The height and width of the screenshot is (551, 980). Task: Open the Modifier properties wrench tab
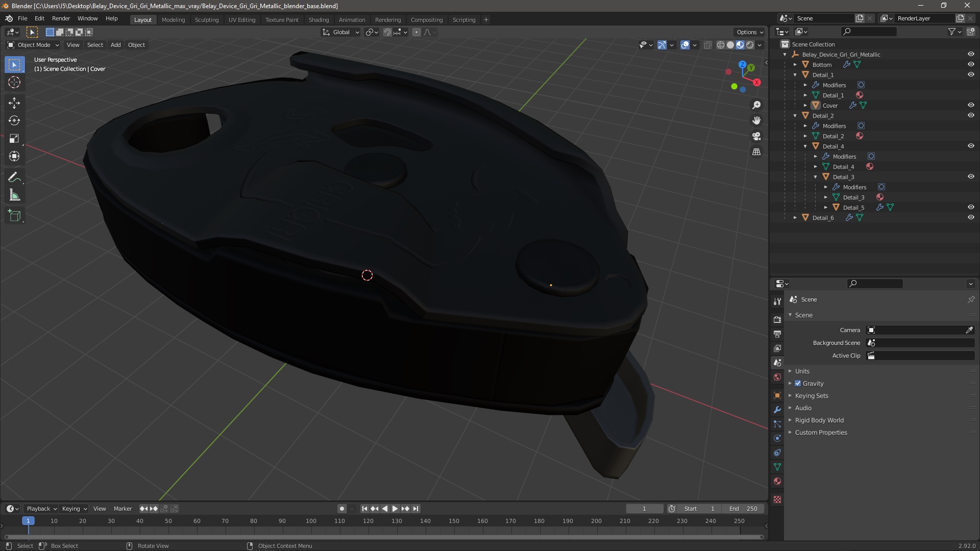777,410
